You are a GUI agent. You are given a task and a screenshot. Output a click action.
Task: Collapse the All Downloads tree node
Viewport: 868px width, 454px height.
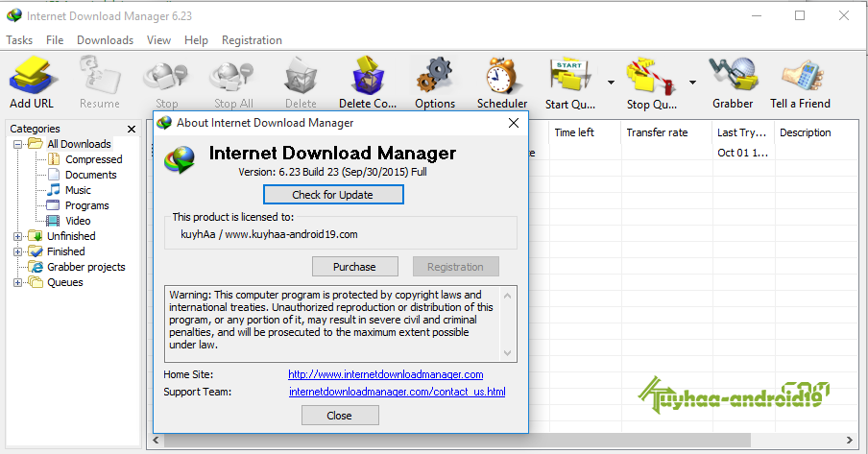[17, 144]
